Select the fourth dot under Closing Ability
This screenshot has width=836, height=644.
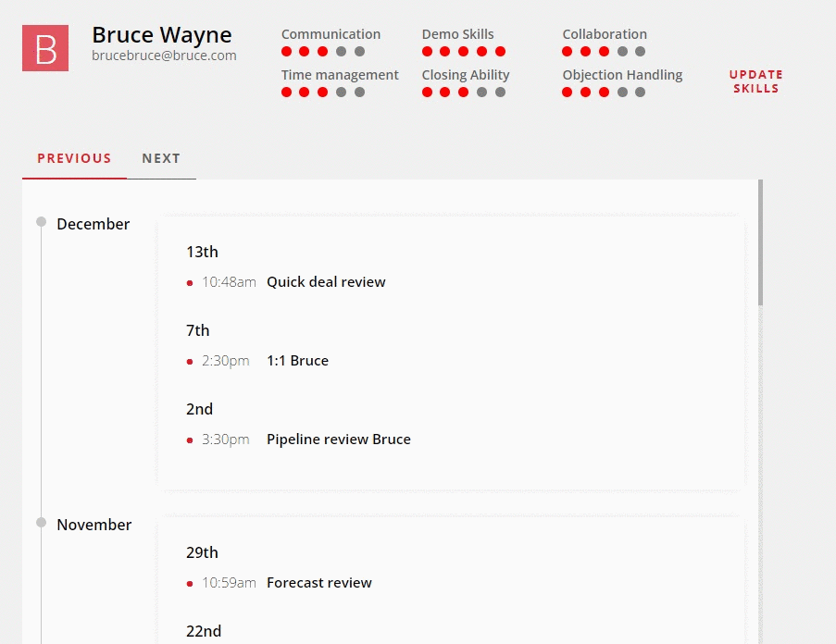482,93
